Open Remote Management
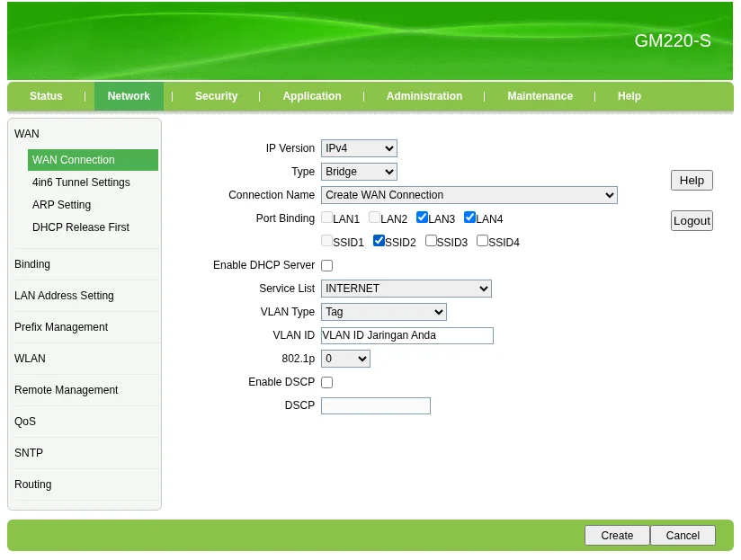Screen dimensions: 741x560 tap(67, 390)
